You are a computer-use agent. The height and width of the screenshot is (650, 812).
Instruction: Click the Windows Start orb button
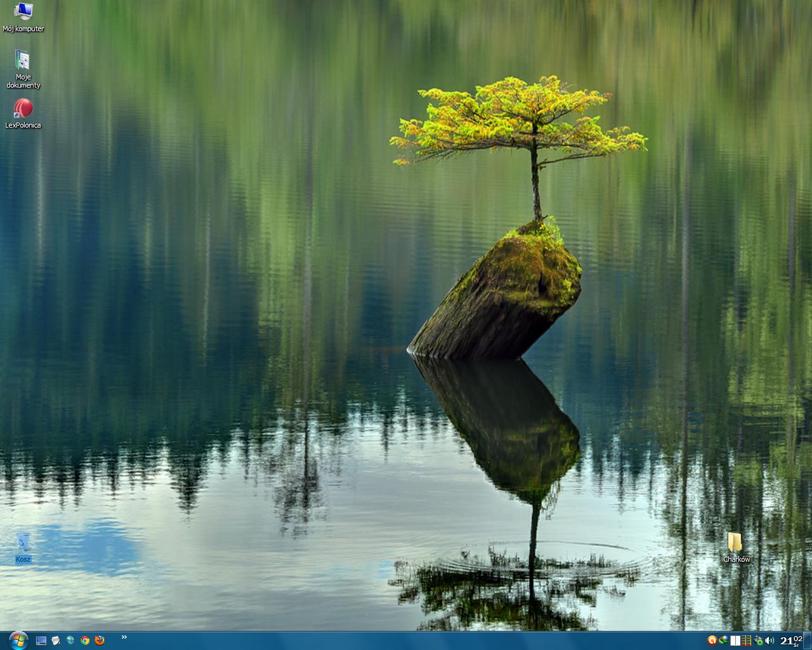[17, 640]
